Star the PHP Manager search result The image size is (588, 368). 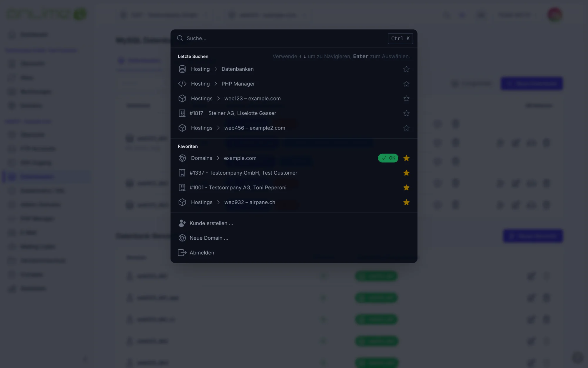[406, 84]
